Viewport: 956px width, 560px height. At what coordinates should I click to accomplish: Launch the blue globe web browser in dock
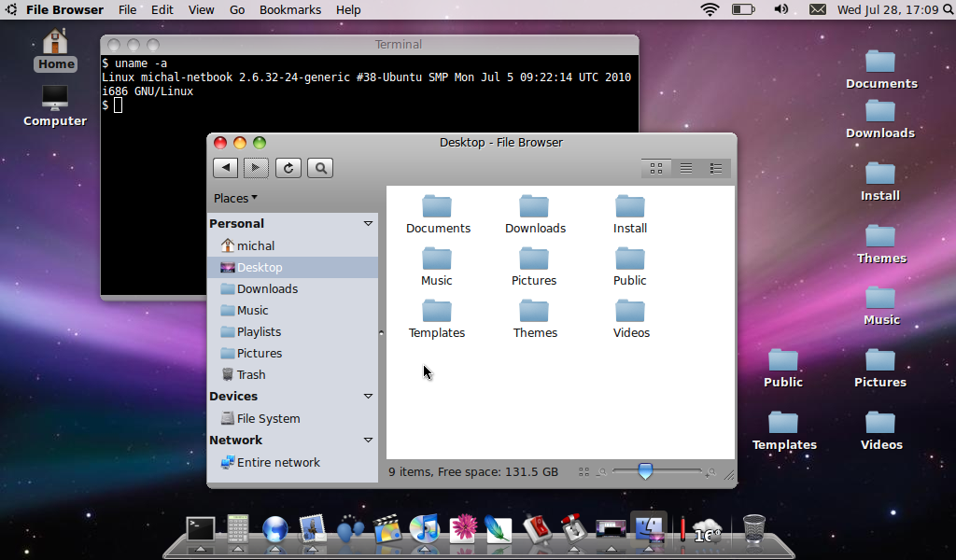275,529
